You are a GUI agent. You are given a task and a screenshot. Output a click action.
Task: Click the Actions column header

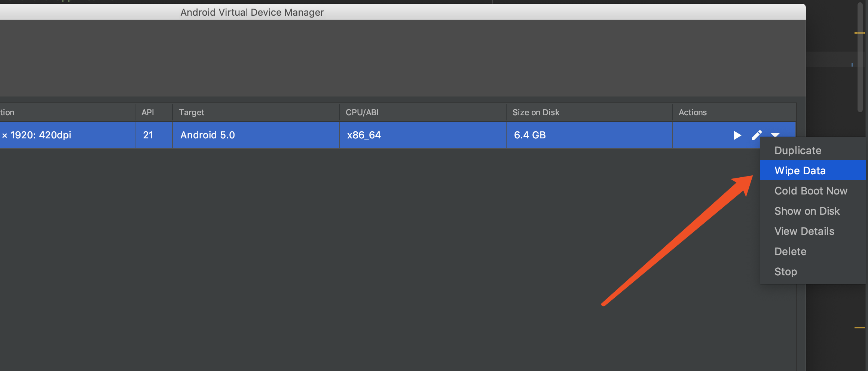click(x=734, y=112)
